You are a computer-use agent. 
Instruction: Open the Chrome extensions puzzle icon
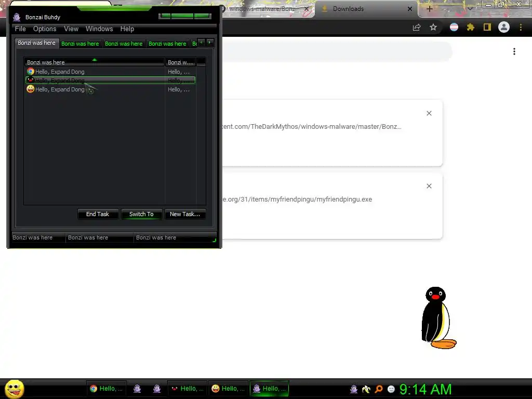click(x=471, y=27)
